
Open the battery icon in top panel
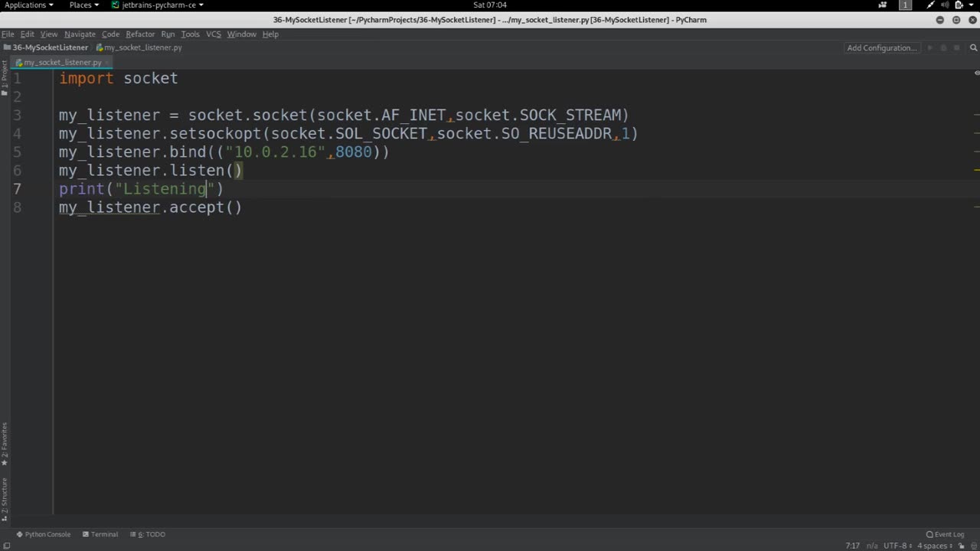pyautogui.click(x=959, y=5)
